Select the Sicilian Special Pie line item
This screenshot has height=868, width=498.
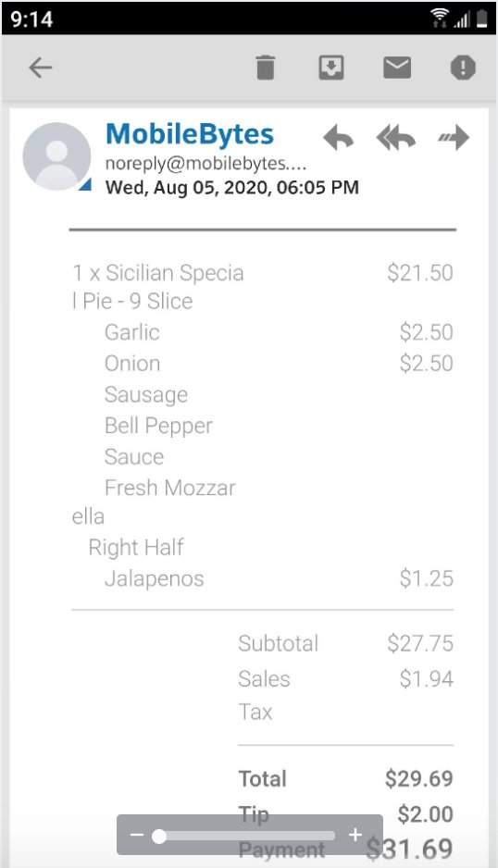(x=263, y=287)
